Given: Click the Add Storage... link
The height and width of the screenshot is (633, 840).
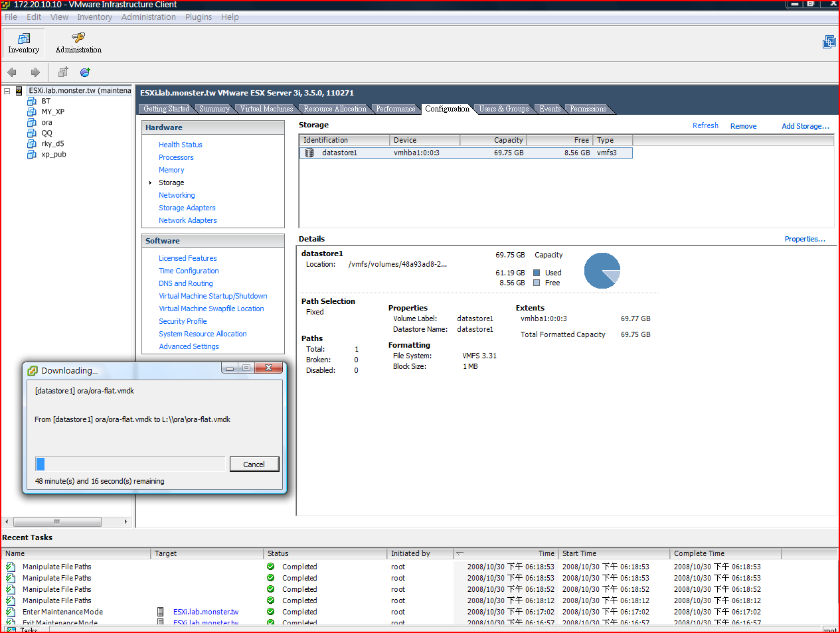Looking at the screenshot, I should [805, 126].
